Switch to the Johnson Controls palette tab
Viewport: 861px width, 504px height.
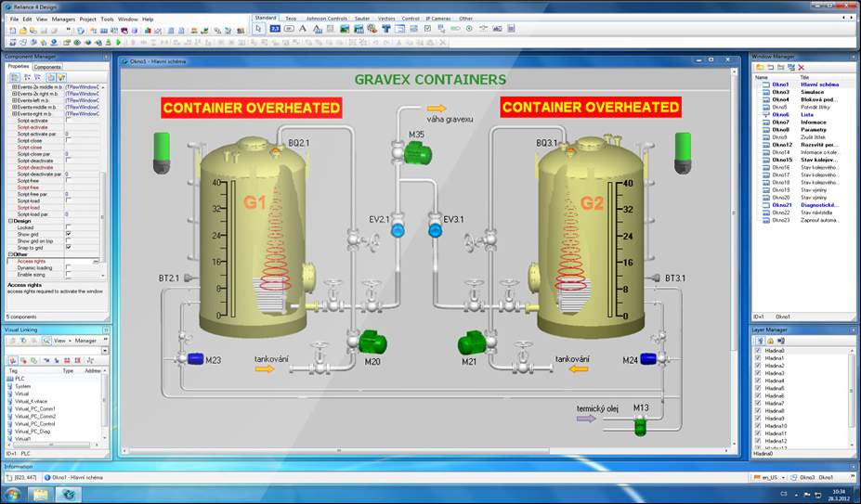tap(326, 18)
